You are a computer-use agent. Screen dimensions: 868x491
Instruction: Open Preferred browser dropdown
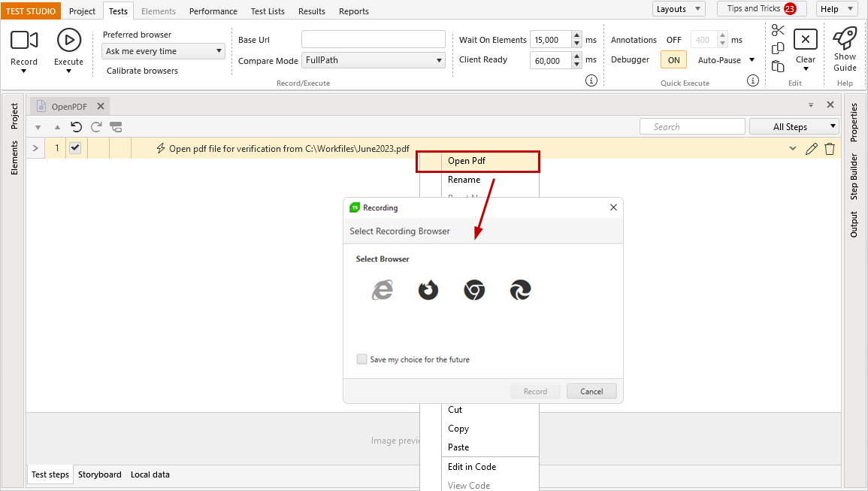tap(163, 51)
